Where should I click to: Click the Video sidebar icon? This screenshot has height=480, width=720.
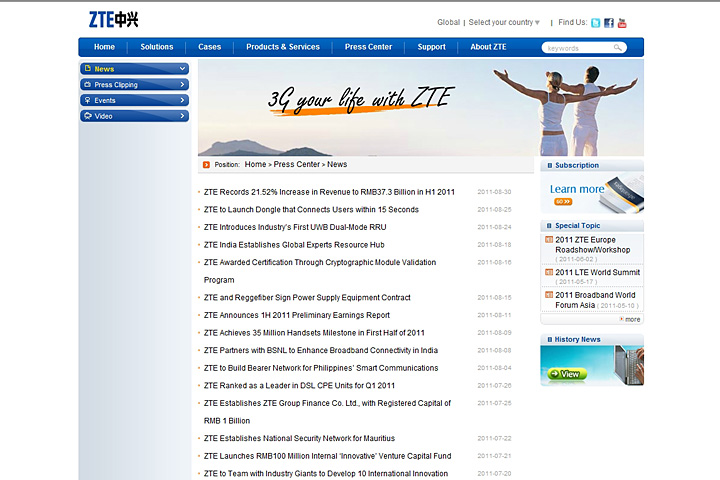click(x=88, y=116)
